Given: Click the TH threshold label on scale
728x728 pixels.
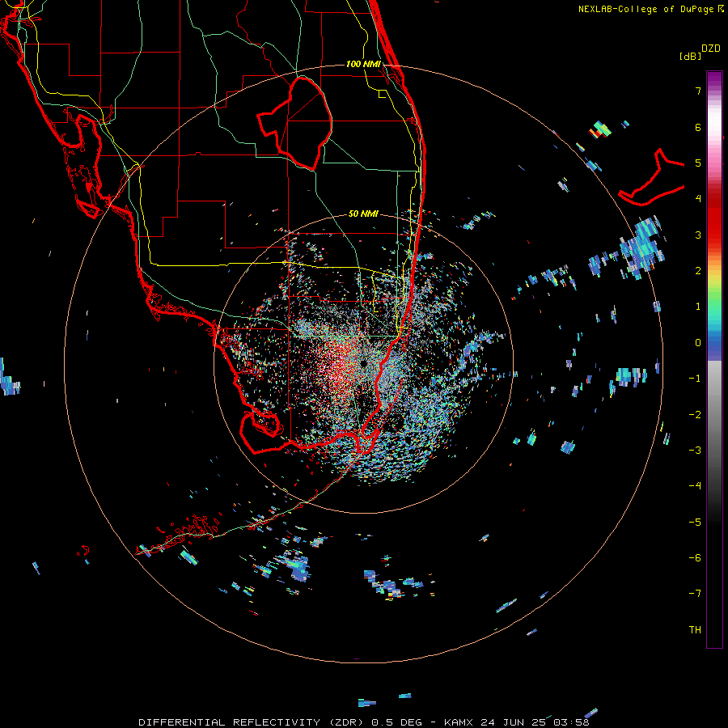Looking at the screenshot, I should click(695, 629).
